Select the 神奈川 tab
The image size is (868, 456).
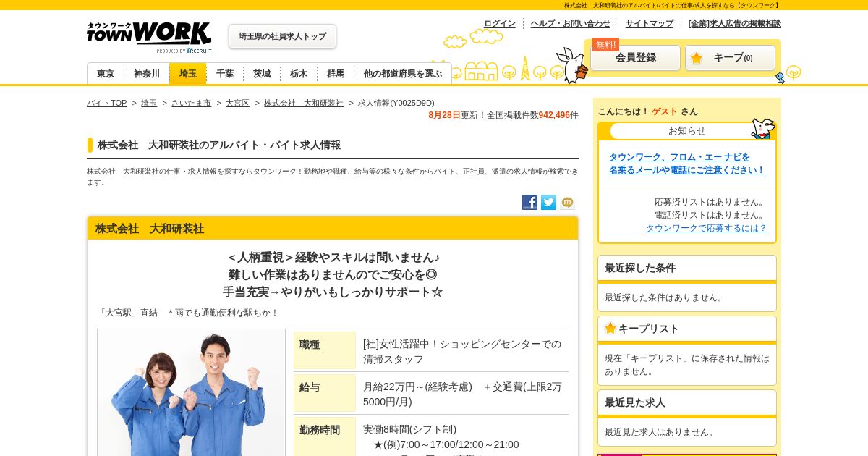point(147,74)
